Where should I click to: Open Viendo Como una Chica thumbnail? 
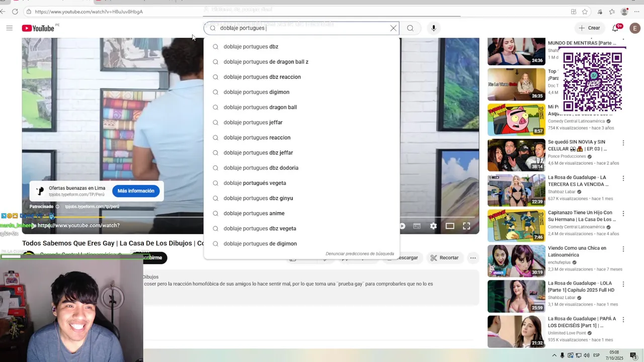pos(516,261)
